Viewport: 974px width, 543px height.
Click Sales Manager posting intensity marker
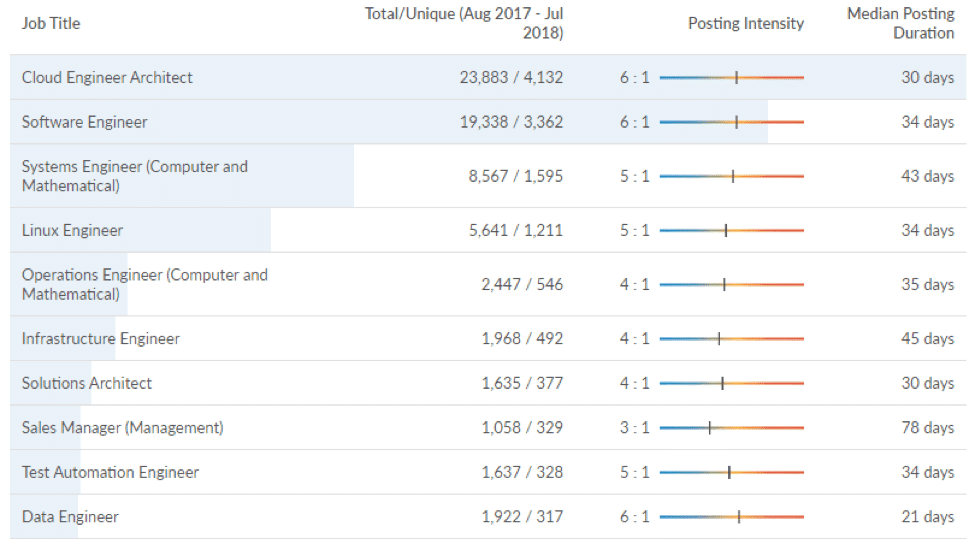point(709,428)
